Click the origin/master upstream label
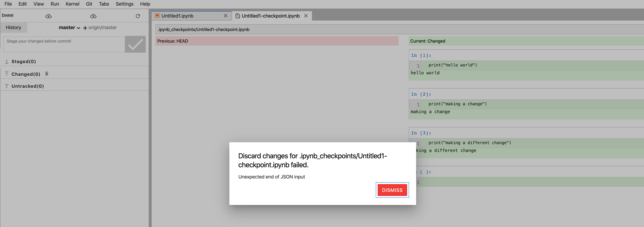 coord(103,27)
